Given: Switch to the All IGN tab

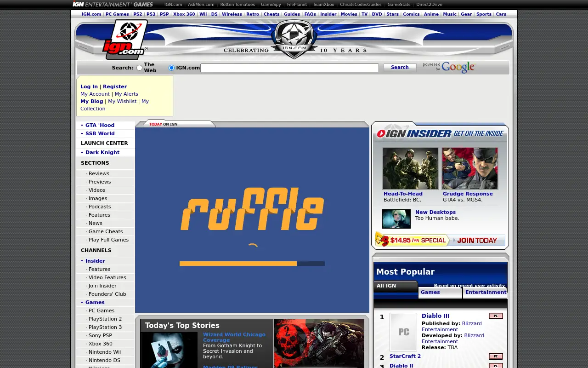Looking at the screenshot, I should (x=396, y=286).
